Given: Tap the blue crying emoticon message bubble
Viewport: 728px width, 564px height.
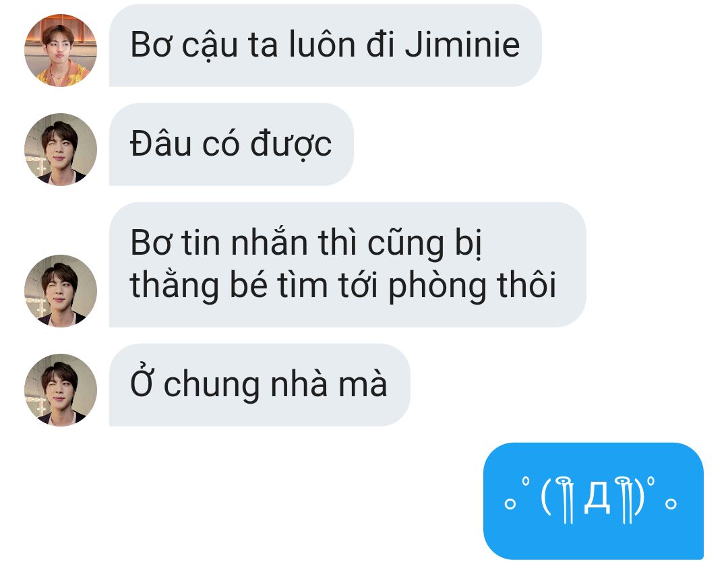Looking at the screenshot, I should coord(593,501).
